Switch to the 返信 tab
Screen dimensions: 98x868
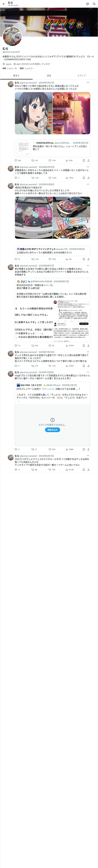click(x=49, y=76)
